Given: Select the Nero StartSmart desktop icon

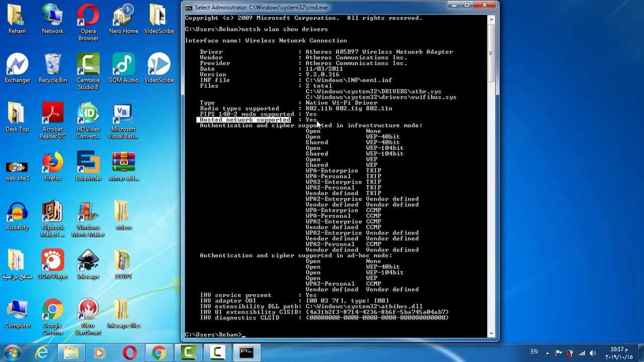Looking at the screenshot, I should 88,317.
